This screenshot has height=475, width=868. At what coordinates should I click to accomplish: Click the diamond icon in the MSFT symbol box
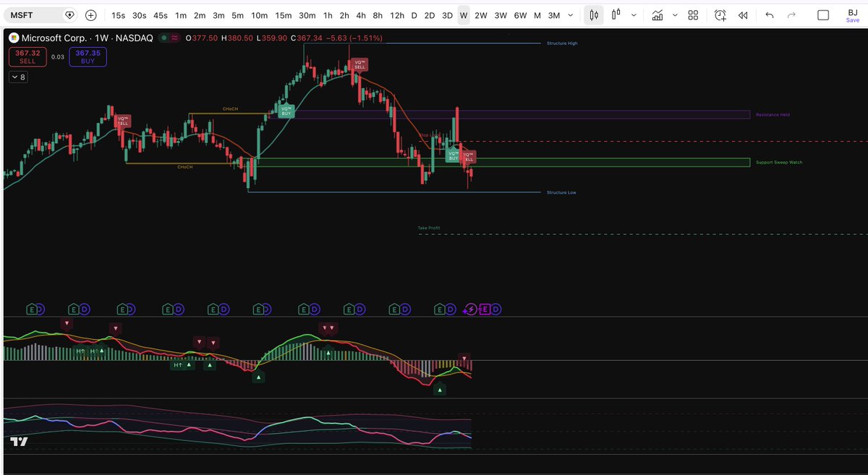click(x=69, y=15)
